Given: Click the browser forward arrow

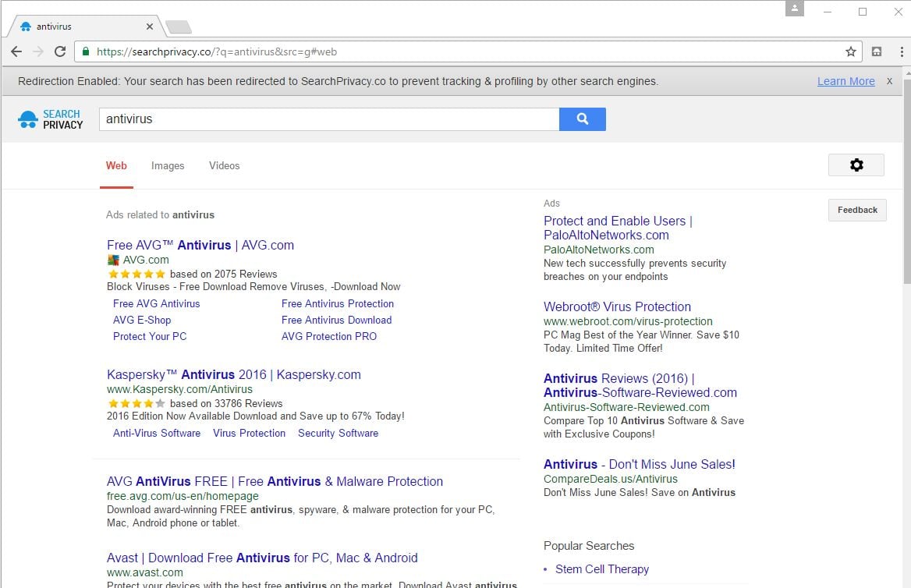Looking at the screenshot, I should pyautogui.click(x=38, y=51).
